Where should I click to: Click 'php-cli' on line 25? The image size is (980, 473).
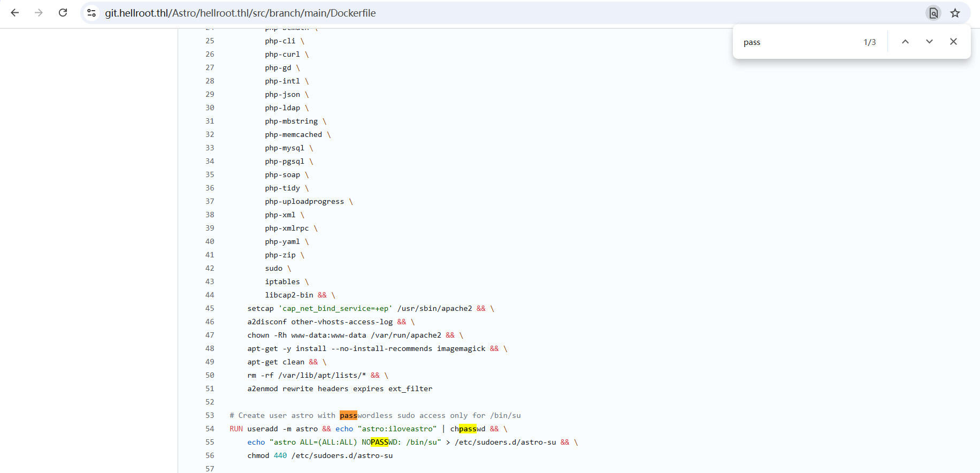point(280,41)
